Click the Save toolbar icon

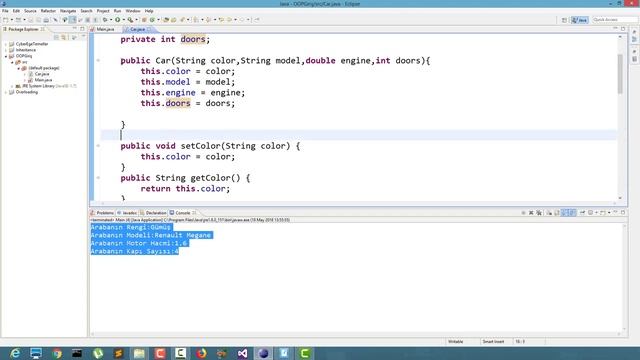(31, 20)
